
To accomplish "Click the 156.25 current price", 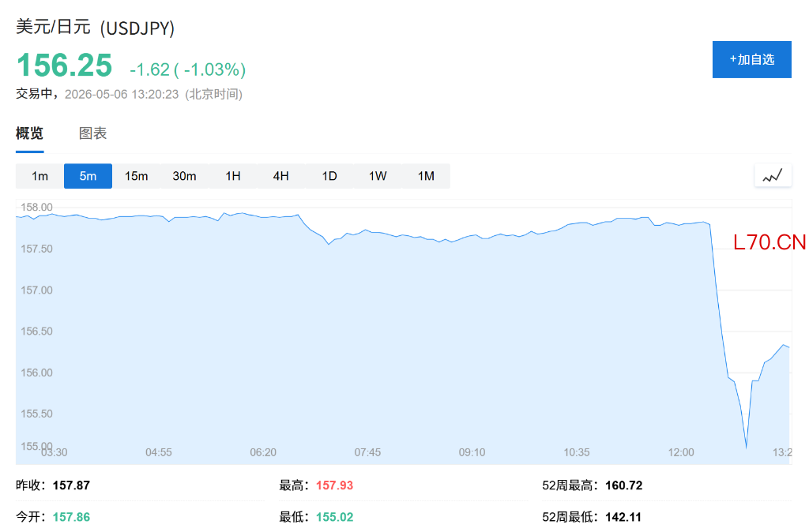I will [65, 66].
